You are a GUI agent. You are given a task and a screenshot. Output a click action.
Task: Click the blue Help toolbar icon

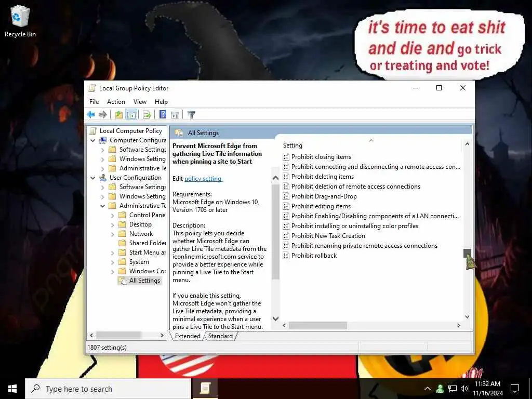coord(163,115)
